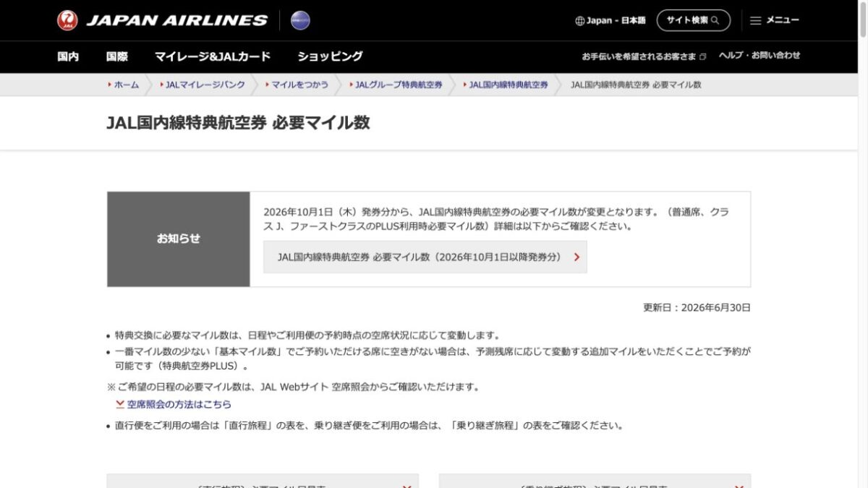Expand the 乗り継ぎ旅程 必要マイル早見表 panel
The height and width of the screenshot is (488, 868).
(595, 481)
